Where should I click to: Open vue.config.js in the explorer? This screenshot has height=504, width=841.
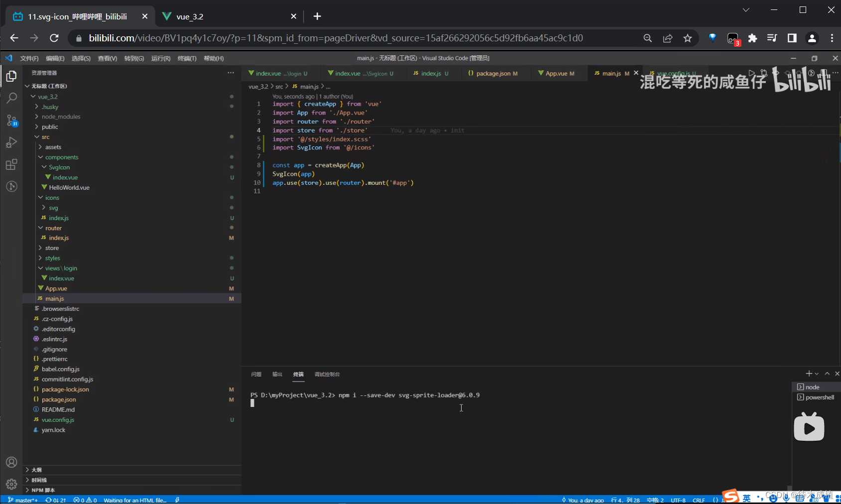58,420
